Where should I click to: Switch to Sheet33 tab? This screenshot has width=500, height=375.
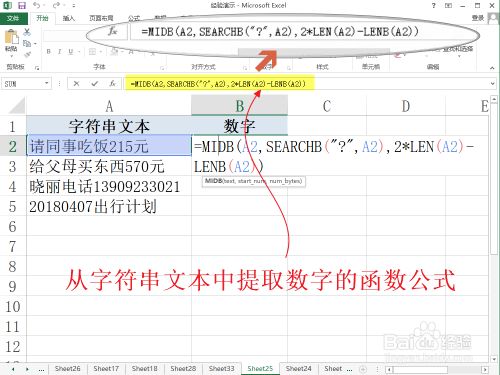(x=222, y=369)
